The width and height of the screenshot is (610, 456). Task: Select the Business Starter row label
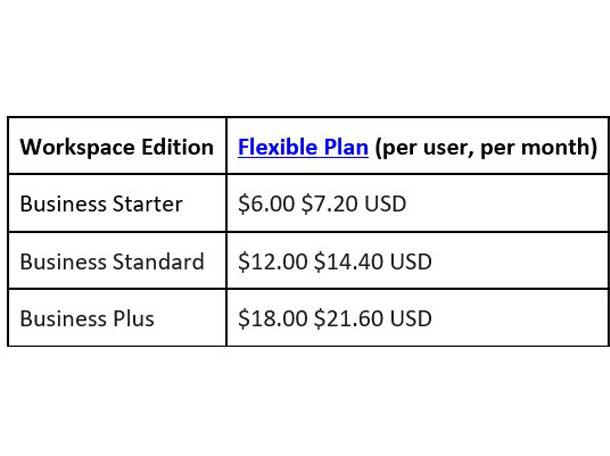[101, 205]
